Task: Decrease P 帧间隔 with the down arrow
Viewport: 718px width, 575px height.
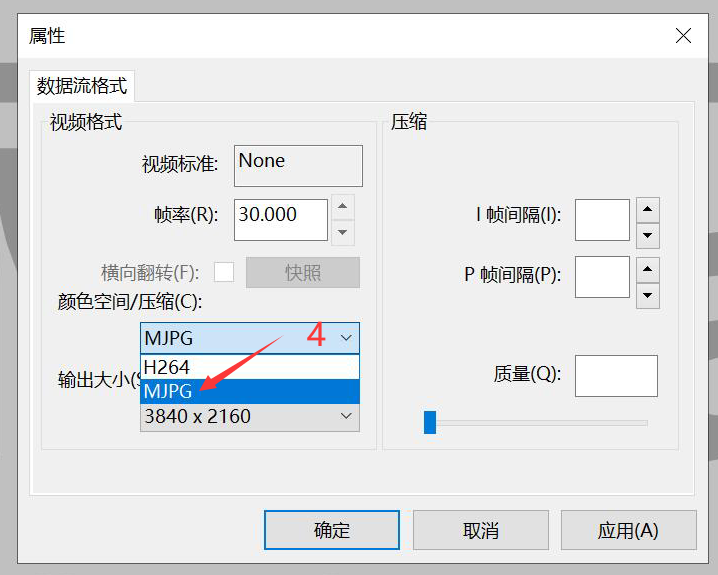Action: [x=647, y=296]
